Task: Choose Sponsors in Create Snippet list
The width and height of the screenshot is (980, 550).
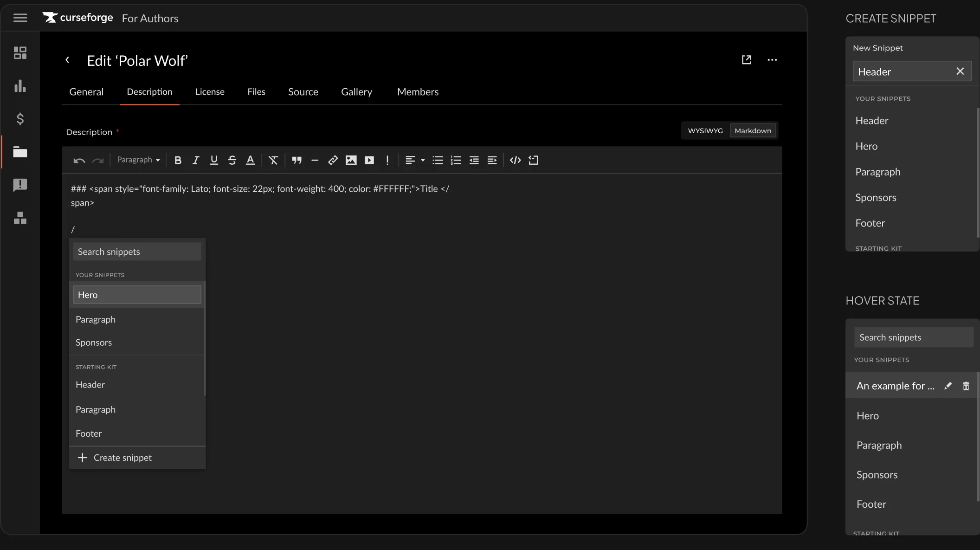Action: click(x=910, y=197)
